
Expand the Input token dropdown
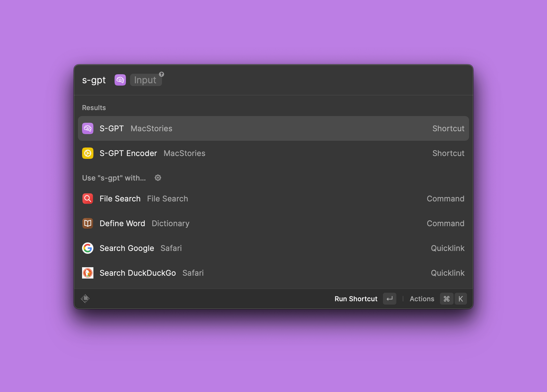coord(146,80)
